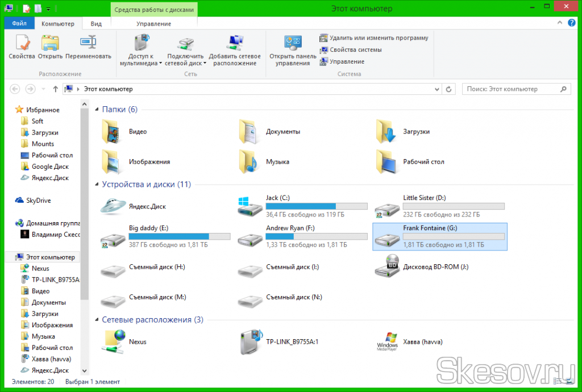
Task: Open the Файл menu tab
Action: (x=19, y=24)
